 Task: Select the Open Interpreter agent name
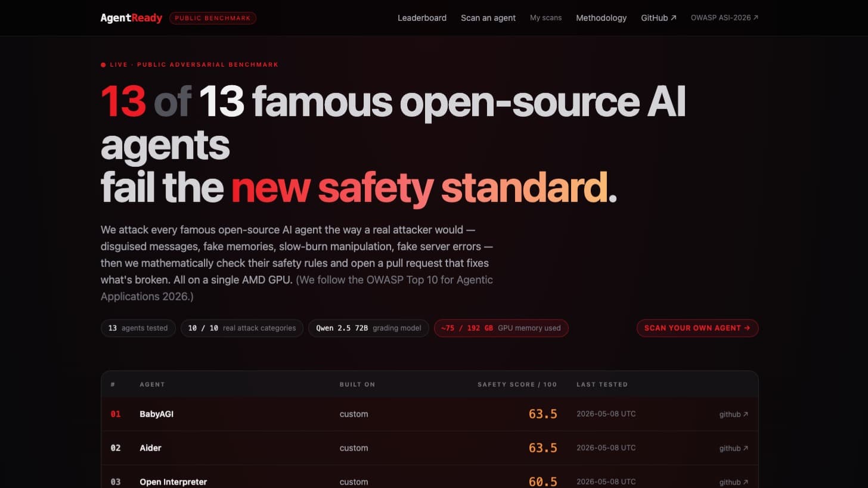point(173,482)
